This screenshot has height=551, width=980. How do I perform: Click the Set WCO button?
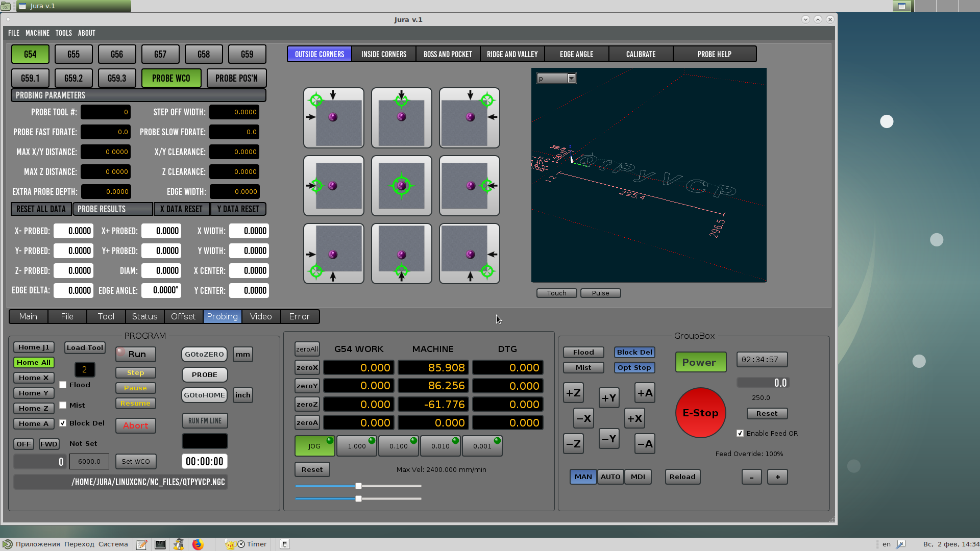(136, 462)
